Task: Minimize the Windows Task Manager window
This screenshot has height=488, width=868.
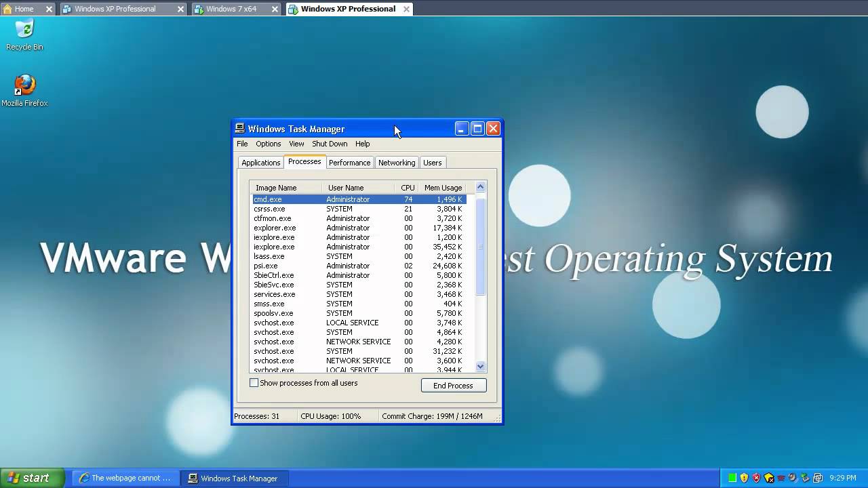Action: click(462, 129)
